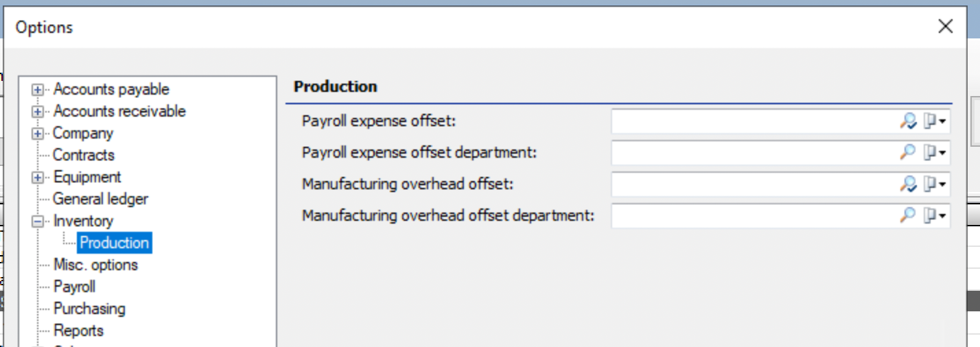This screenshot has height=347, width=980.
Task: Open flag dropdown for Manufacturing overhead offset
Action: tap(935, 184)
